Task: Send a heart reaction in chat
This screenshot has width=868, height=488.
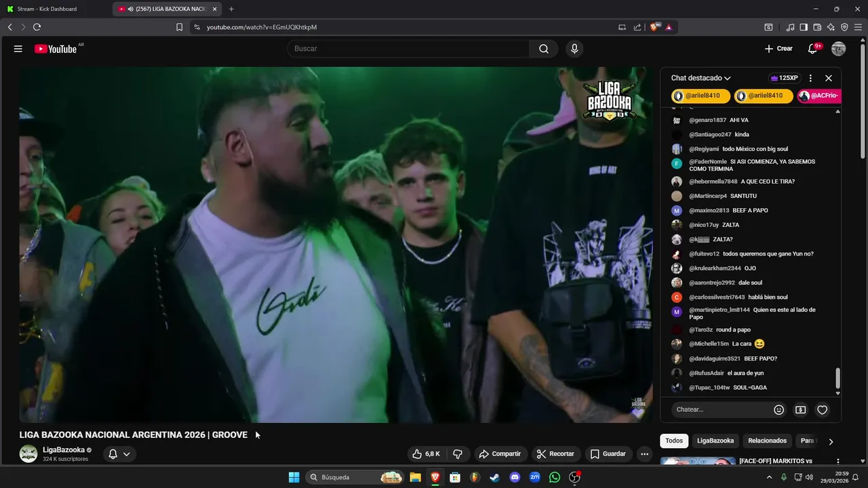Action: 823,409
